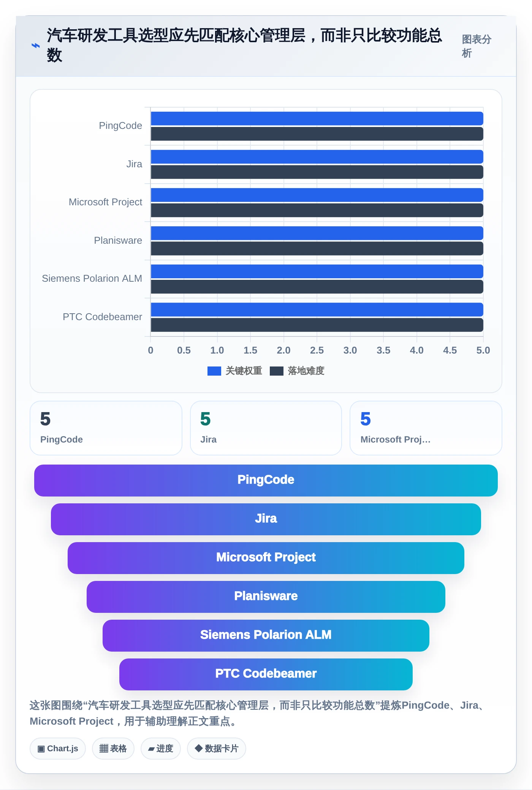Select the PingCode gradient funnel bar

[266, 481]
